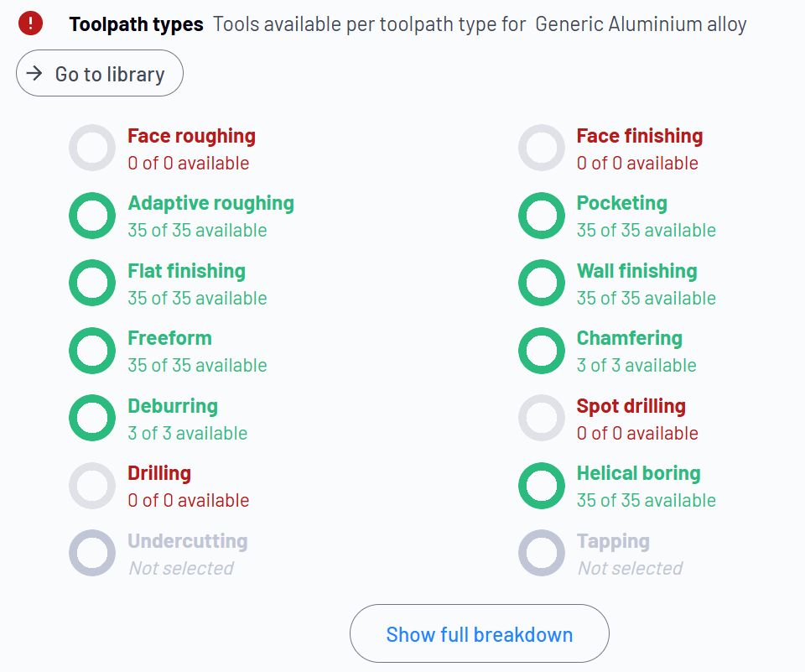Screen dimensions: 805x672
Task: Click the Chamfering green ring icon
Action: coord(542,351)
